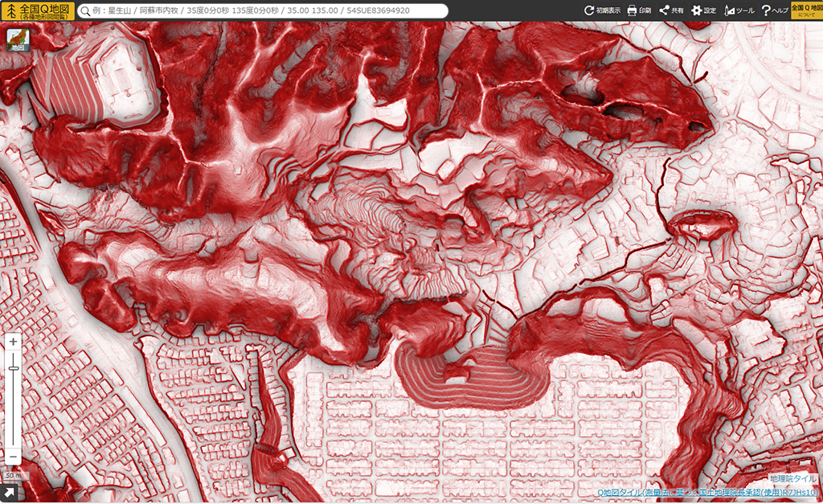Open the map layer selector thumbnail
823x504 pixels.
pos(18,40)
